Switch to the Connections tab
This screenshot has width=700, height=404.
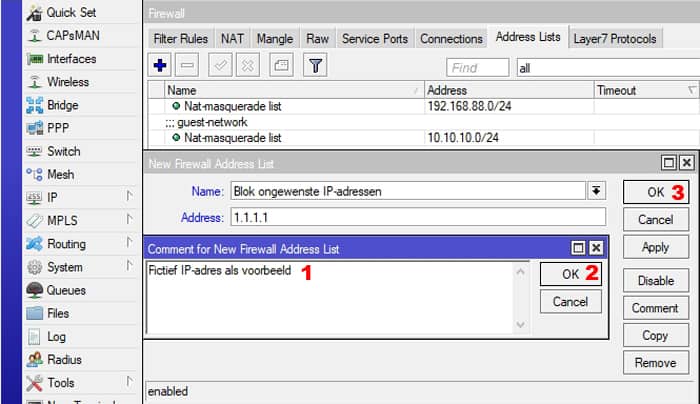tap(451, 39)
